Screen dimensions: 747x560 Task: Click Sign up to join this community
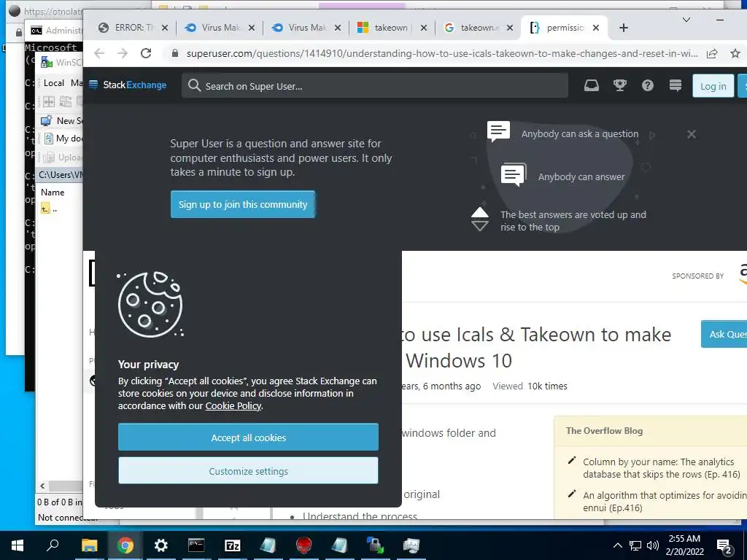pyautogui.click(x=242, y=204)
